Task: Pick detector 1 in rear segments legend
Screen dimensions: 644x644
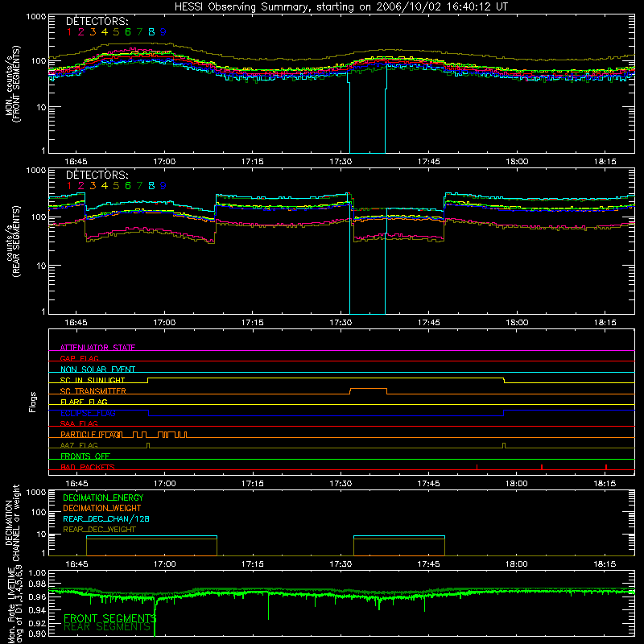Action: coord(69,186)
